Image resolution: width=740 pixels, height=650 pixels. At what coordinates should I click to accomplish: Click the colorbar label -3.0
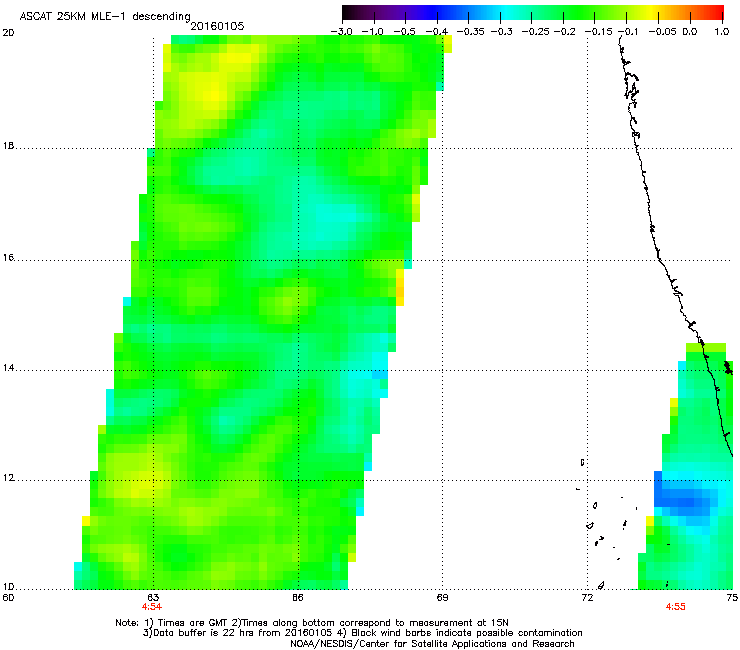341,32
